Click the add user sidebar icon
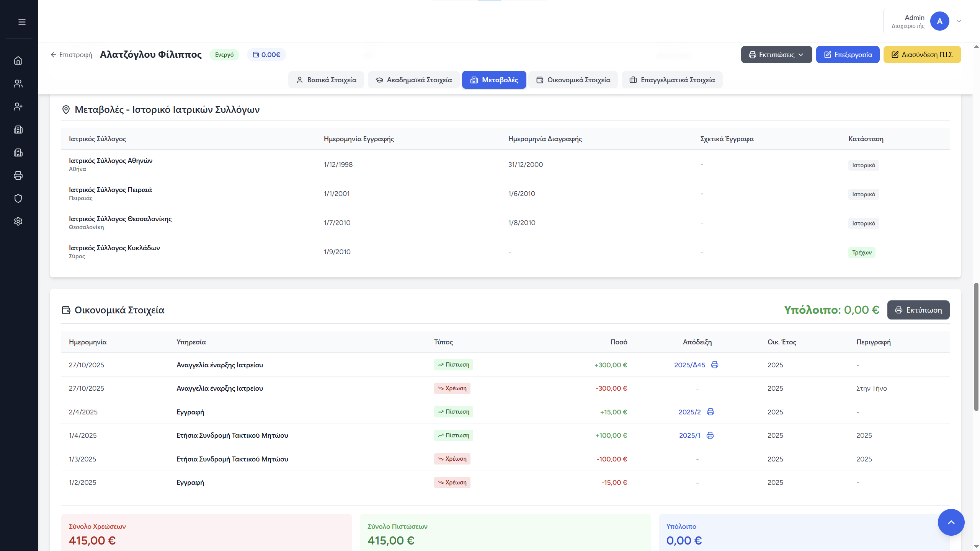The height and width of the screenshot is (551, 980). [x=18, y=106]
